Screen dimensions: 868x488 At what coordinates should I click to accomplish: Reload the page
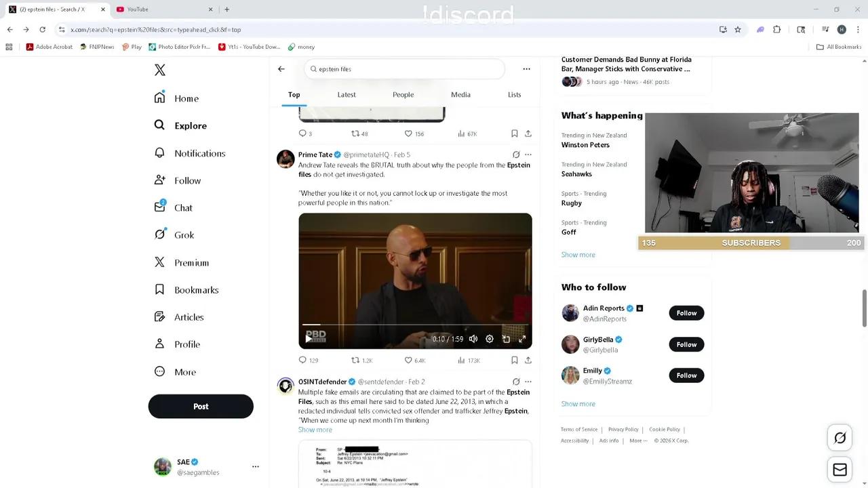(42, 30)
